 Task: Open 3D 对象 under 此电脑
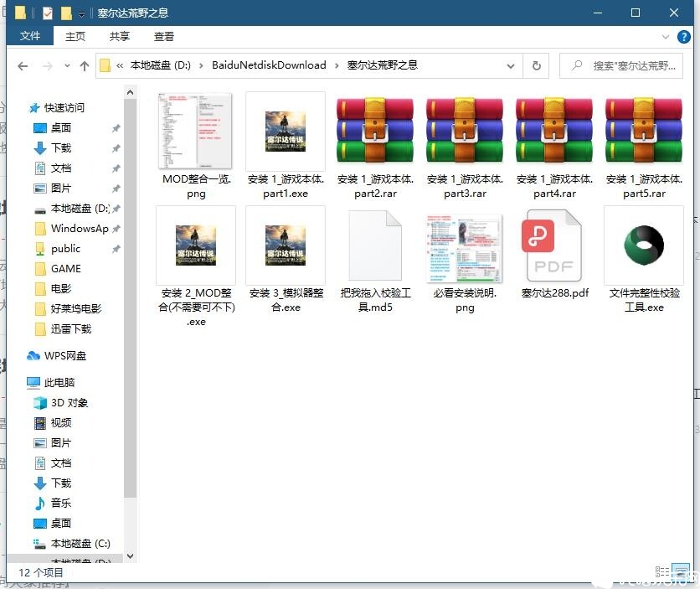[x=69, y=403]
